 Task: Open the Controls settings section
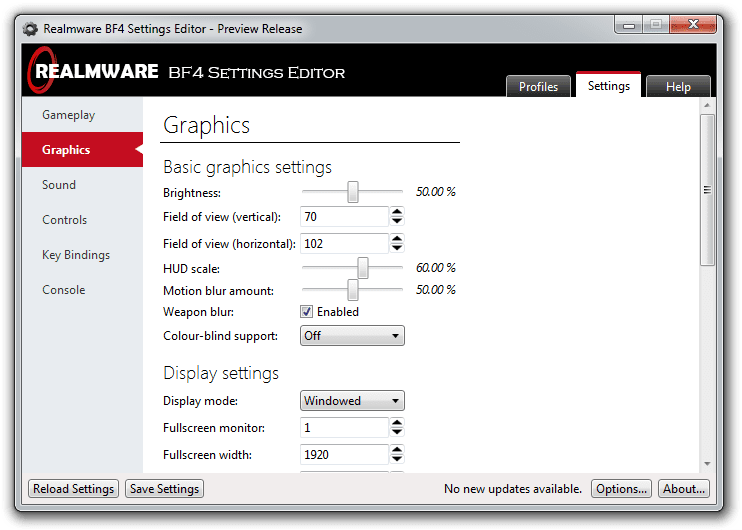click(82, 220)
